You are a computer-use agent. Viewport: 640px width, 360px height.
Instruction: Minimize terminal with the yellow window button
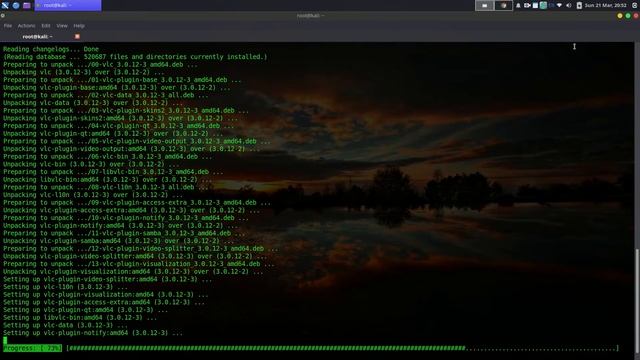coord(620,16)
